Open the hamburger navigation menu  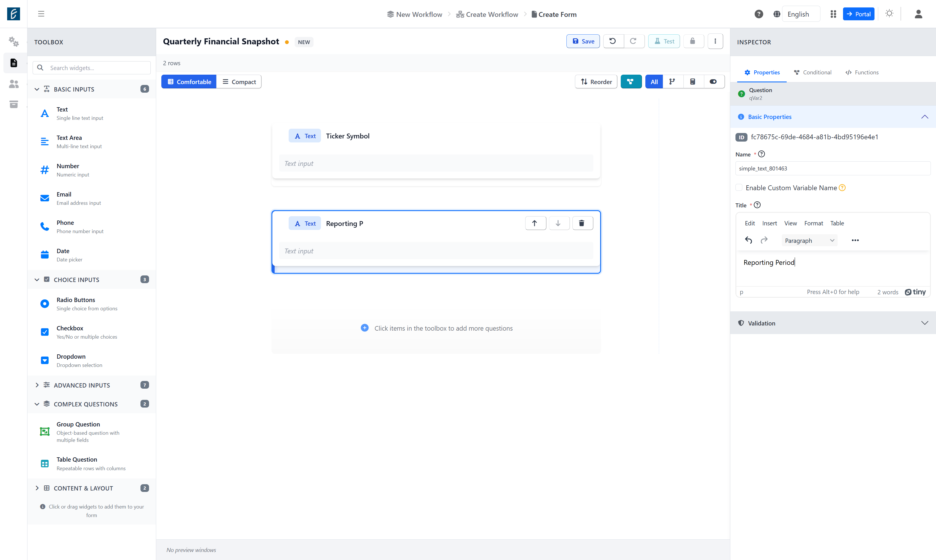(41, 14)
